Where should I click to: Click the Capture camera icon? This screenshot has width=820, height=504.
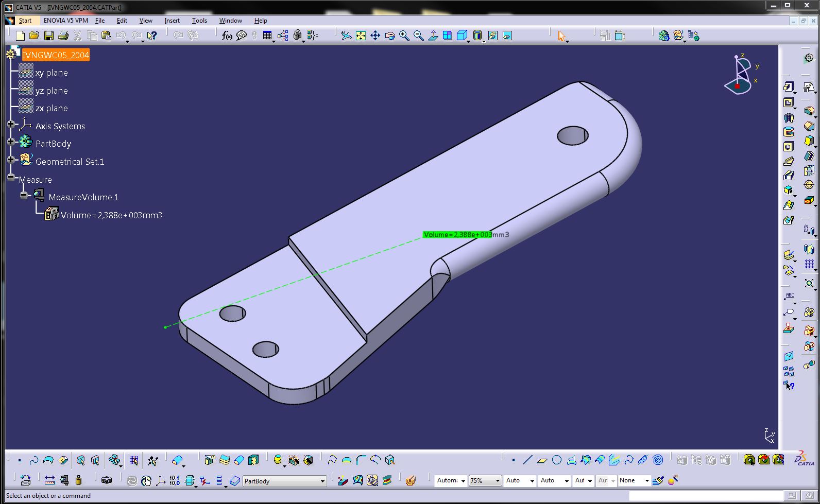(x=107, y=480)
